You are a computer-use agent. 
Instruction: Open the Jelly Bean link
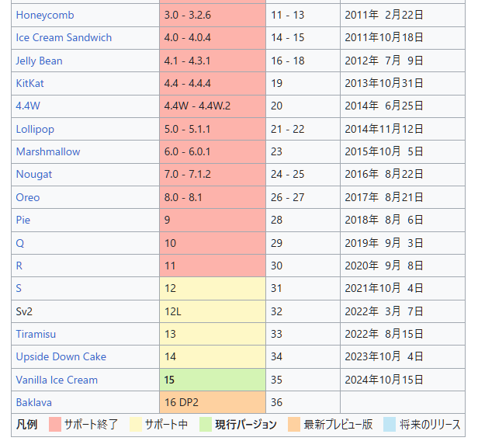click(39, 61)
